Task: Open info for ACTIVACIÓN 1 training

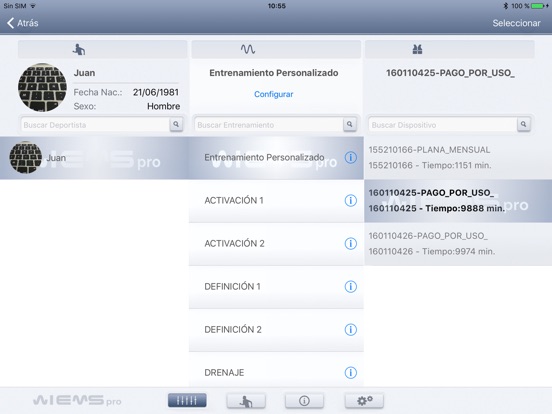Action: [x=350, y=201]
